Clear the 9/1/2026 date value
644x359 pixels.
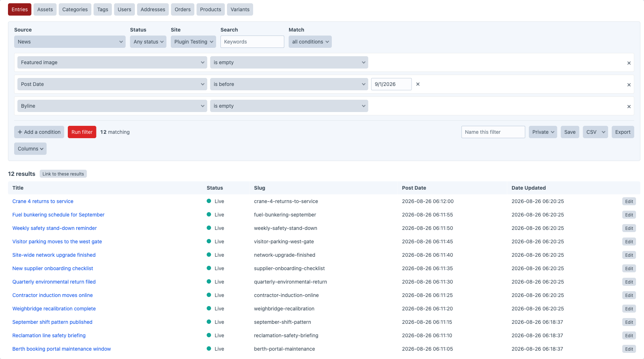point(418,84)
